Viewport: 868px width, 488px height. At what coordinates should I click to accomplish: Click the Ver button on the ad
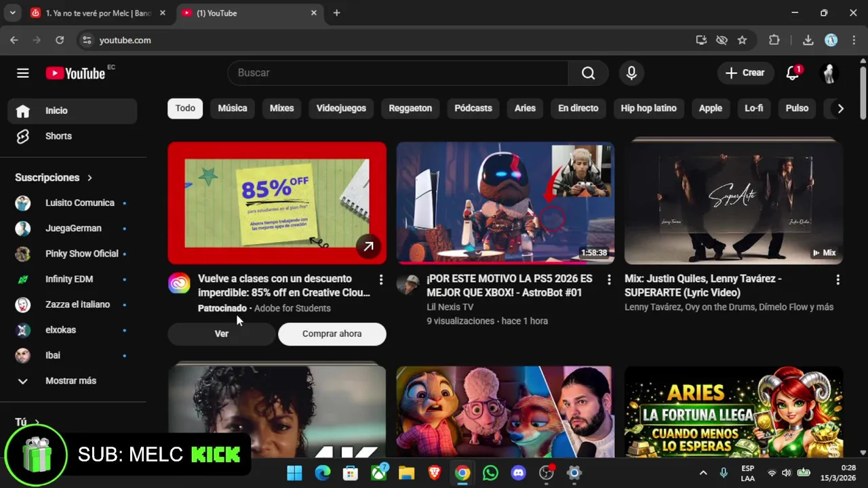(x=222, y=333)
